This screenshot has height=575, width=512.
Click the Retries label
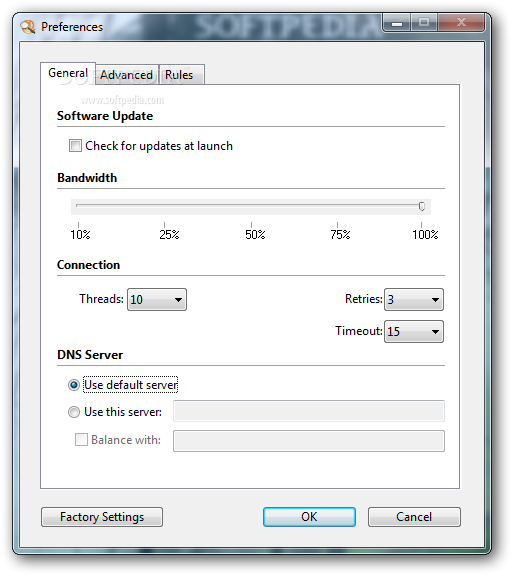(x=364, y=299)
